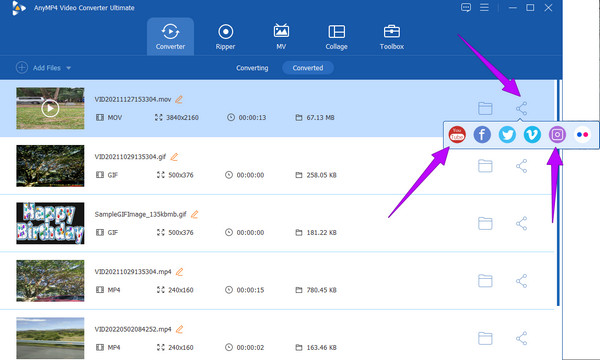Click the 00:00:13 duration value
The height and width of the screenshot is (360, 600).
pyautogui.click(x=252, y=118)
